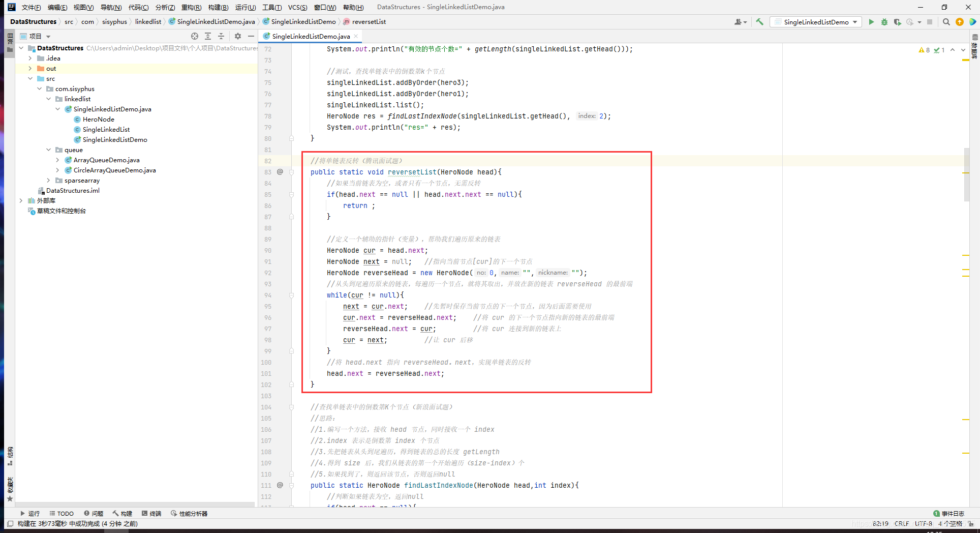Open the 编辑(E) menu
Image resolution: width=980 pixels, height=533 pixels.
[x=57, y=7]
